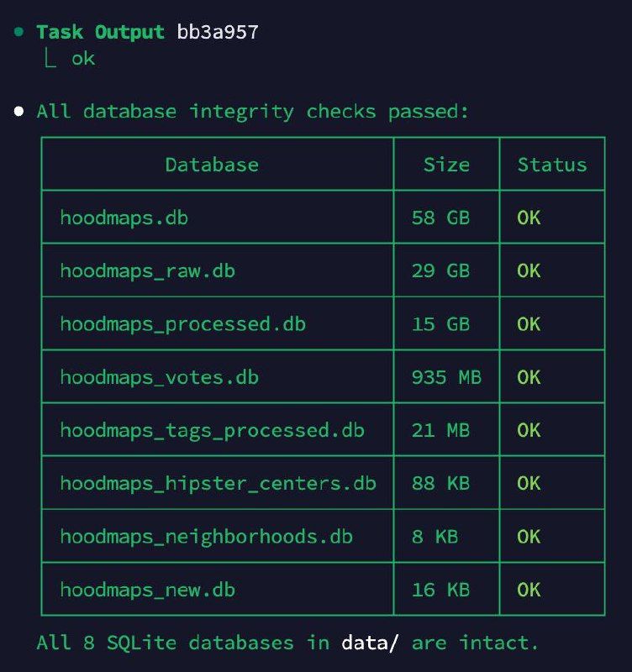Click the OK status for hoodmaps_votes.db

(x=529, y=377)
